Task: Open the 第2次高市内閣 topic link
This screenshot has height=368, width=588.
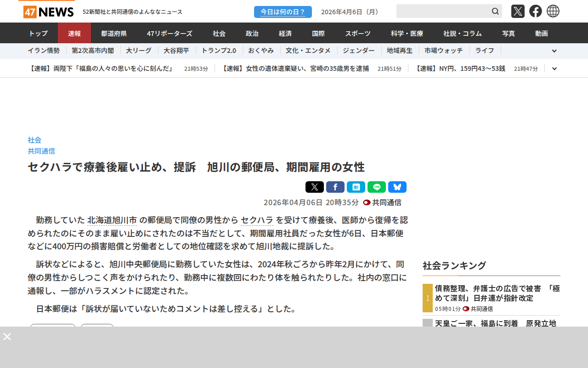Action: [93, 51]
